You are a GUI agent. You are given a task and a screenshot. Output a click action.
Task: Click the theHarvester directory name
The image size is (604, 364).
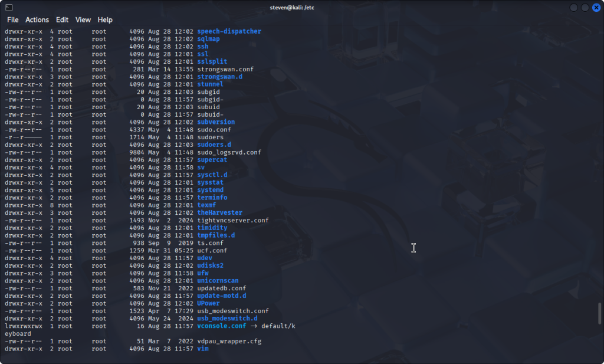219,213
